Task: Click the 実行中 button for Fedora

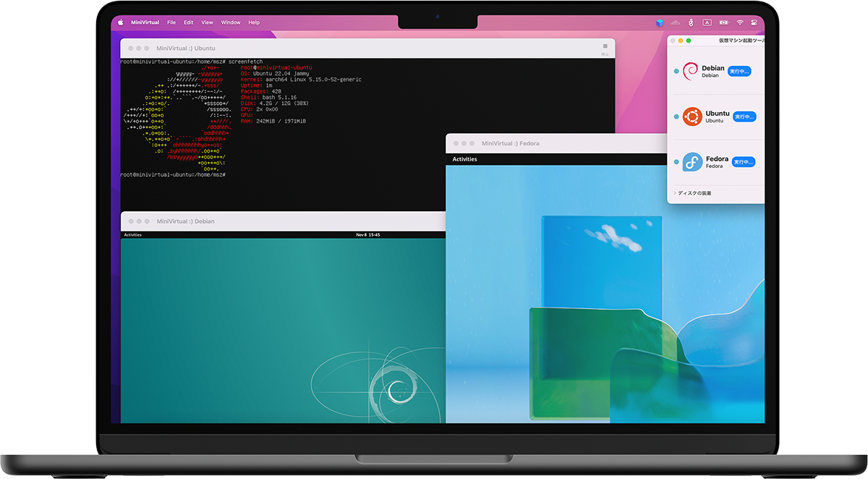Action: (743, 162)
